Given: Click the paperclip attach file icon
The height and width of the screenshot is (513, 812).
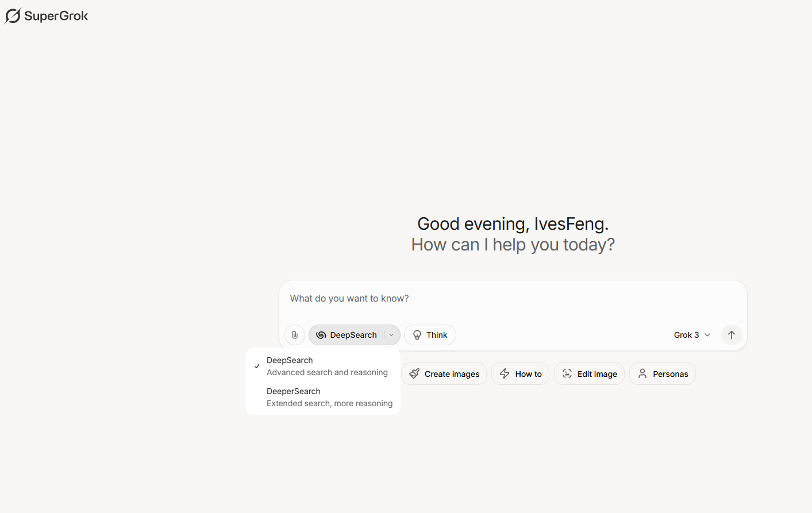Looking at the screenshot, I should (x=295, y=335).
